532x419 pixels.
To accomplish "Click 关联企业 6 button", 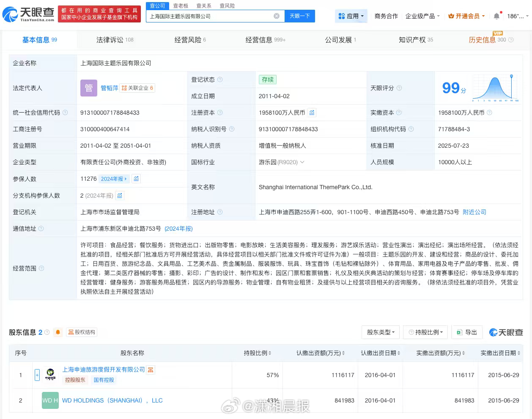I will click(x=137, y=88).
